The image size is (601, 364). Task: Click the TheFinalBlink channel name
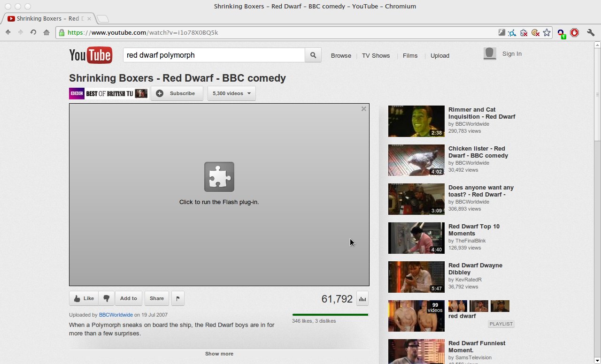coord(470,241)
